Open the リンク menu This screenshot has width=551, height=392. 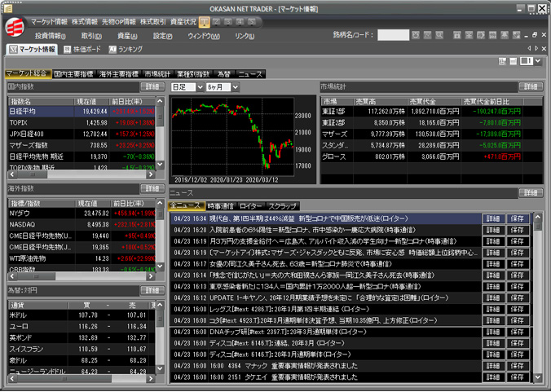(x=245, y=36)
